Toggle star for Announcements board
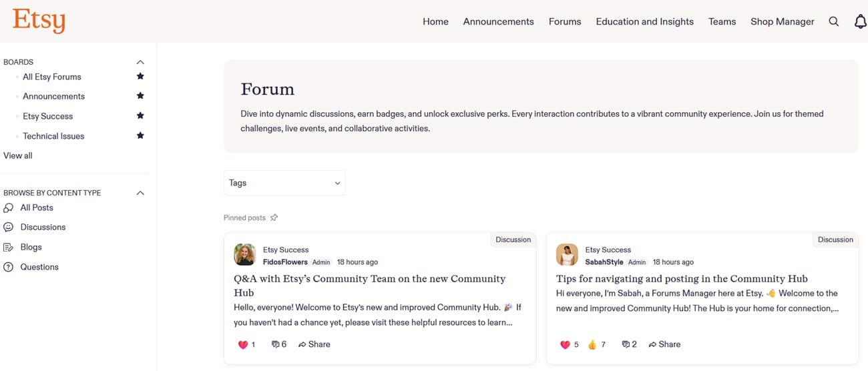Viewport: 868px width, 371px height. coord(140,96)
